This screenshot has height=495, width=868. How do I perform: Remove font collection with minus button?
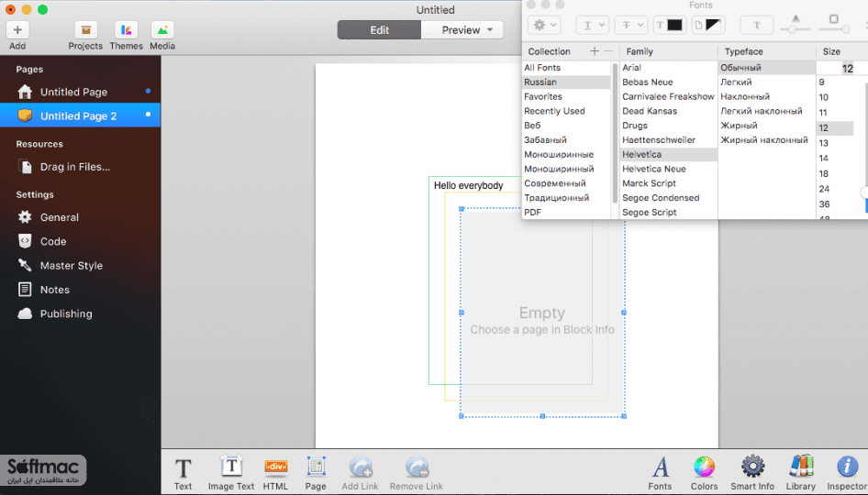[x=608, y=51]
